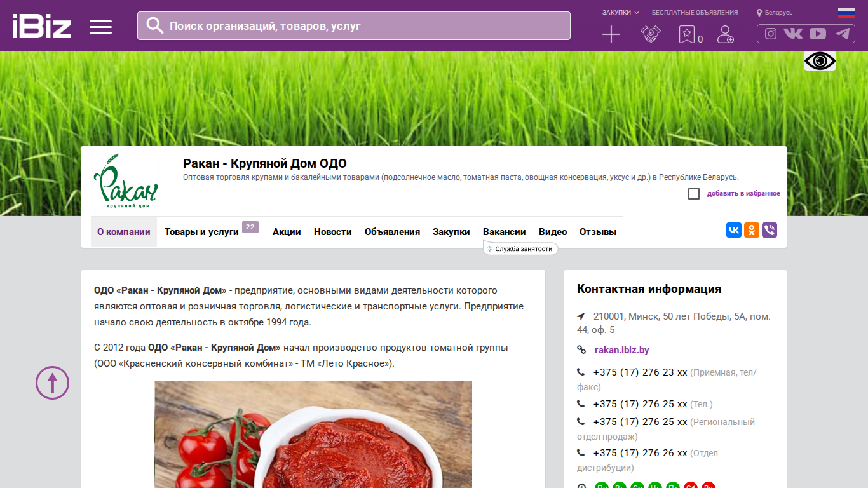The width and height of the screenshot is (868, 488).
Task: Open the Акции tab
Action: coord(287,232)
